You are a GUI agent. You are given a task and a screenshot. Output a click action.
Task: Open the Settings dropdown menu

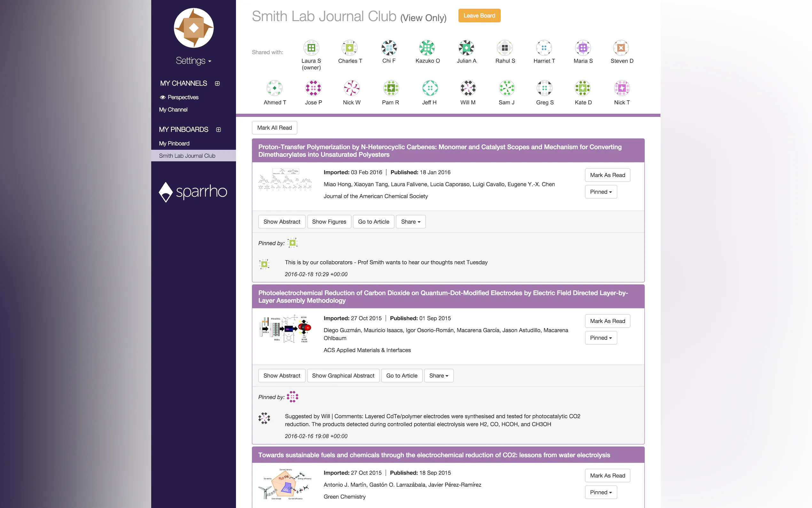[x=193, y=61]
